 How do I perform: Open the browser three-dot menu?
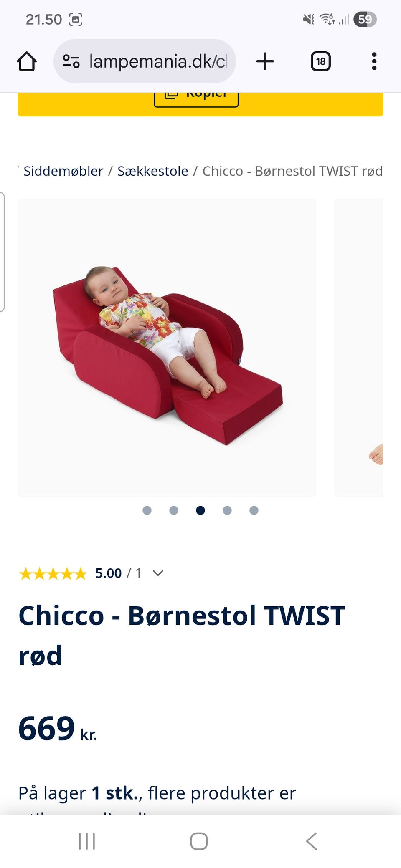374,61
